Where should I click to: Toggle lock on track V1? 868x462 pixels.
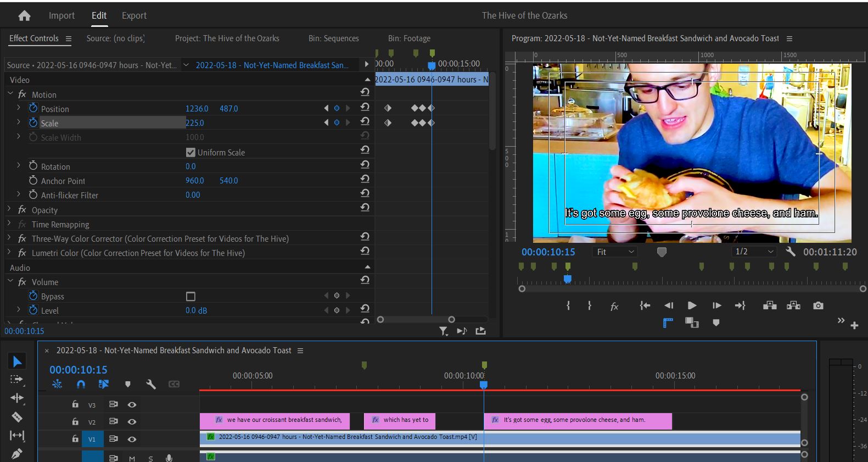click(75, 438)
